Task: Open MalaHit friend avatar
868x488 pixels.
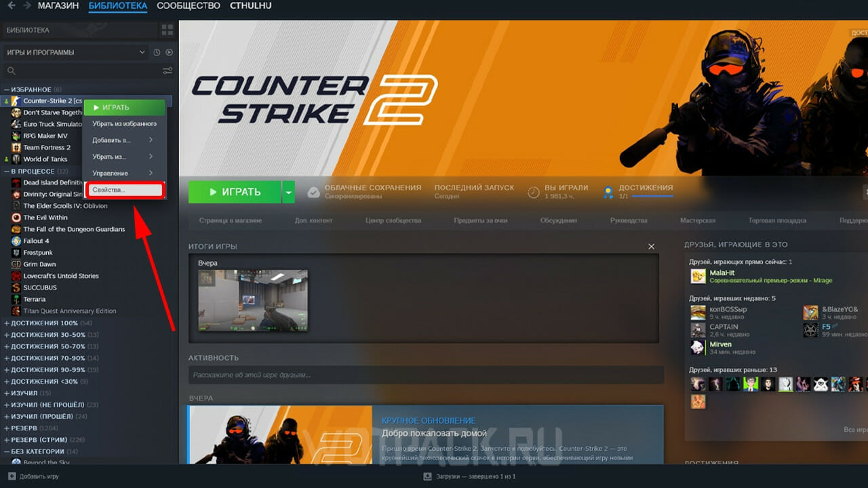Action: pos(698,276)
